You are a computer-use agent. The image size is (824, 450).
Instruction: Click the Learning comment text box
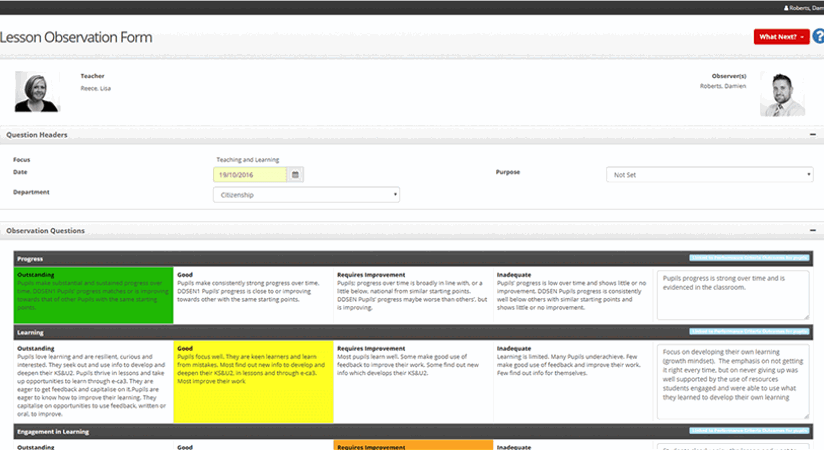[733, 382]
